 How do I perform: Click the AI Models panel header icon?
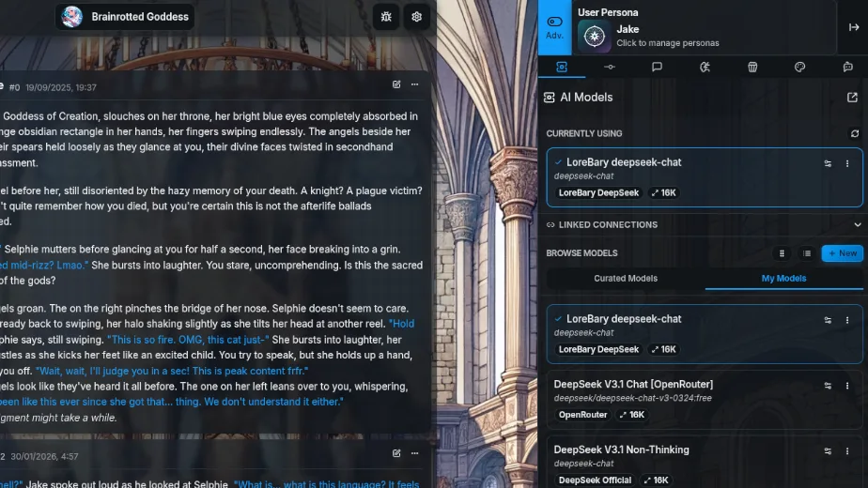pos(550,98)
